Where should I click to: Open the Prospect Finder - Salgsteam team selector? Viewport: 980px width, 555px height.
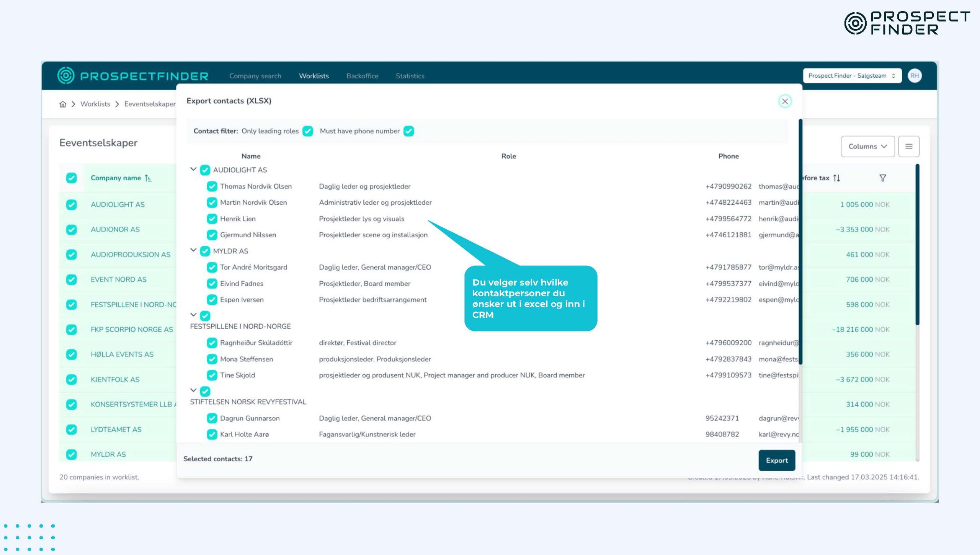pos(852,76)
